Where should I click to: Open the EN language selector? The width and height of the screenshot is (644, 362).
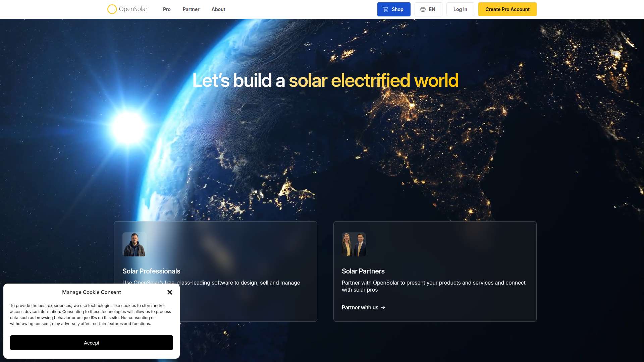point(428,9)
